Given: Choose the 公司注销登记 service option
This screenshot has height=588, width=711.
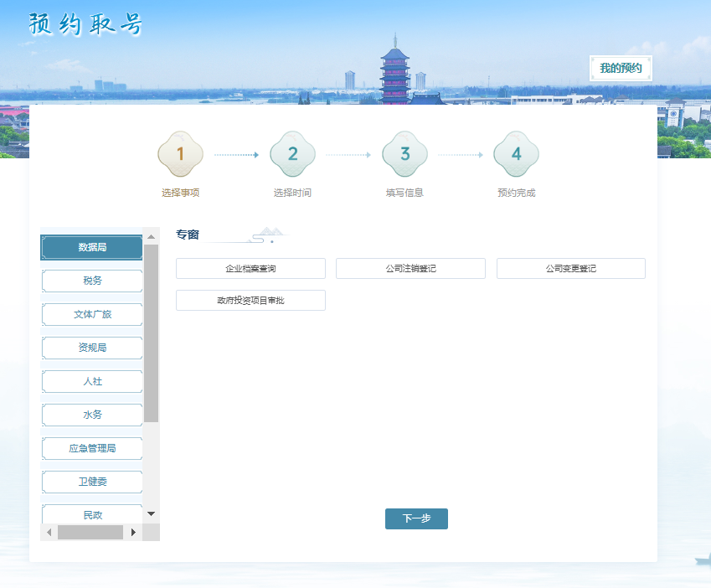Looking at the screenshot, I should coord(410,269).
